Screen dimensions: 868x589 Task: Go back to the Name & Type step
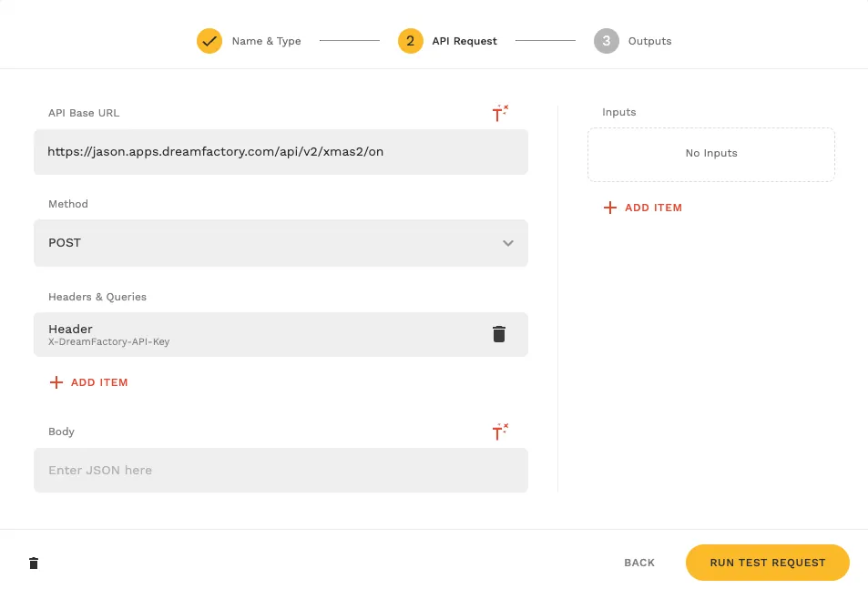pyautogui.click(x=266, y=41)
